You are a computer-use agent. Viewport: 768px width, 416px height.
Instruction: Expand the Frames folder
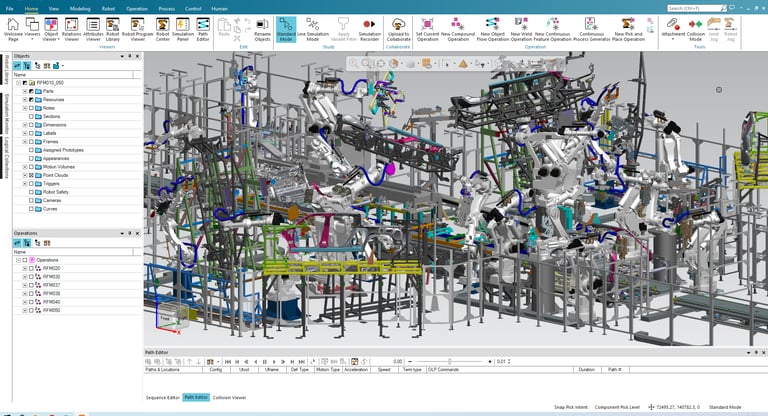(25, 141)
